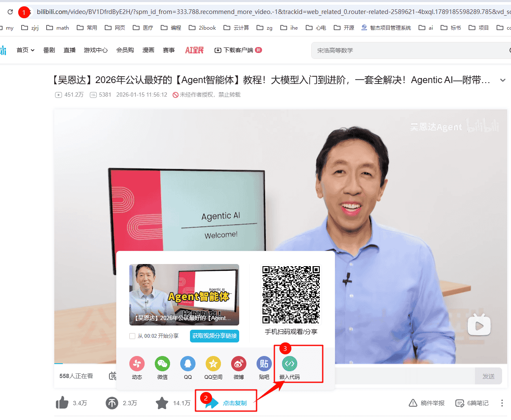
Task: Click 下载客户端 download link
Action: pos(238,50)
